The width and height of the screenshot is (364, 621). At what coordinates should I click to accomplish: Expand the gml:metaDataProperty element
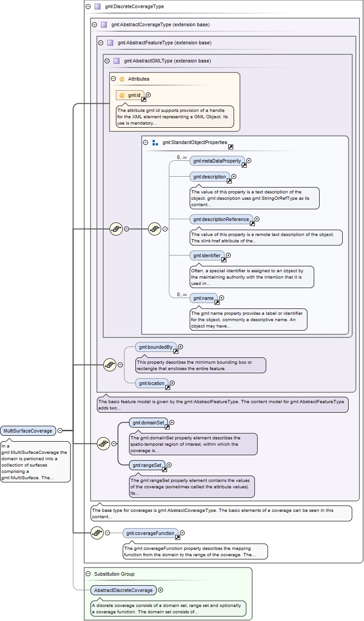click(x=249, y=161)
